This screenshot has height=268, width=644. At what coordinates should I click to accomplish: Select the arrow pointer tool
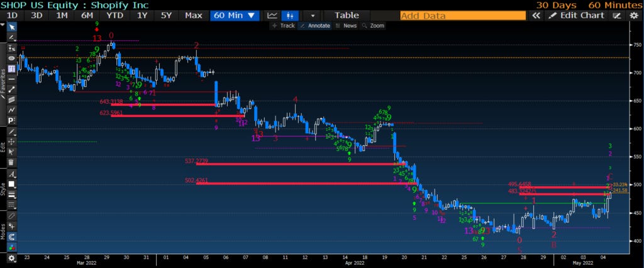tap(12, 26)
